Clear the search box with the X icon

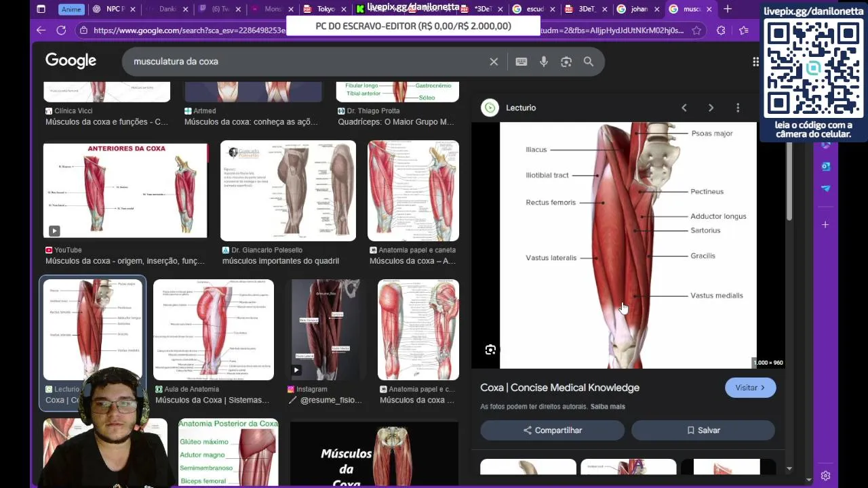[x=494, y=62]
